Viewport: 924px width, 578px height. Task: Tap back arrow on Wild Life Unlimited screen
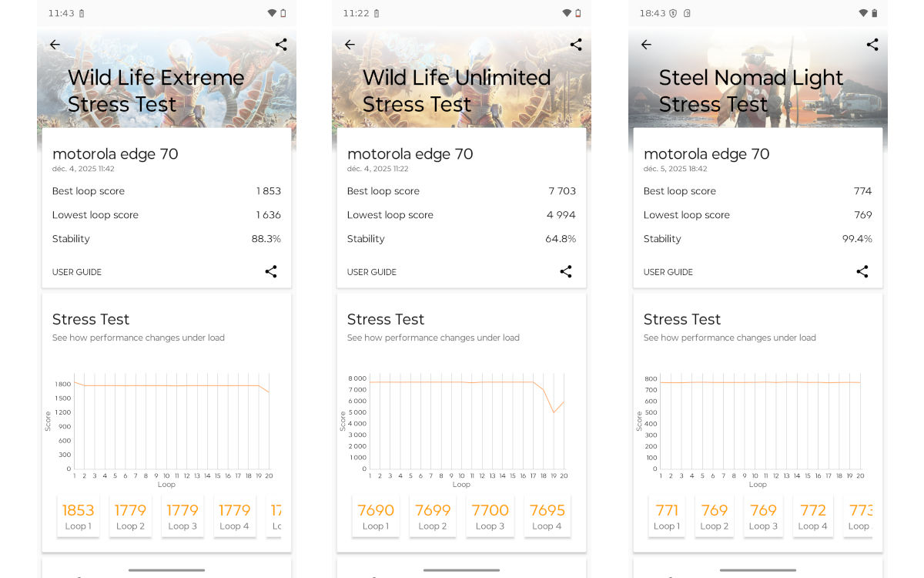tap(350, 45)
